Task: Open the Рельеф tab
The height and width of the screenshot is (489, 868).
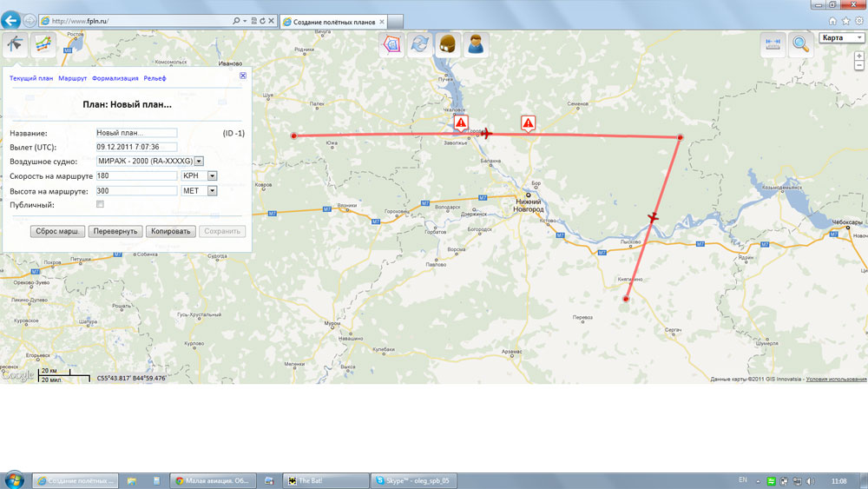Action: pos(155,78)
